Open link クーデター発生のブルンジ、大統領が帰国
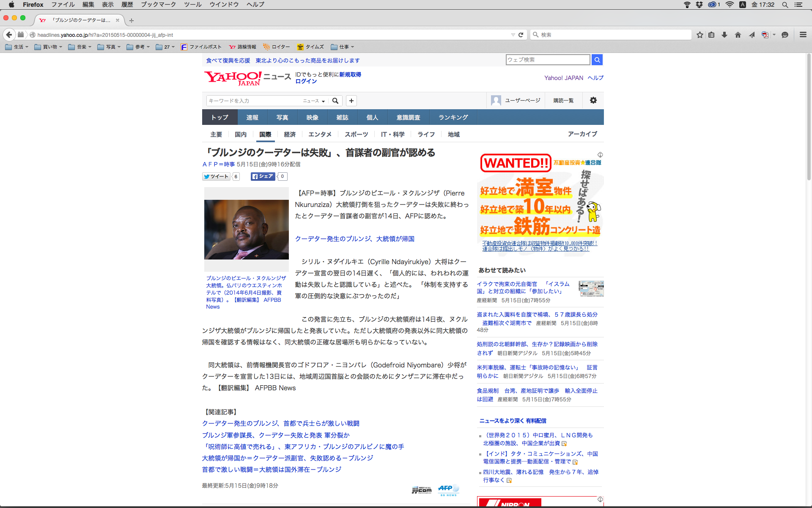This screenshot has width=812, height=508. pos(354,239)
